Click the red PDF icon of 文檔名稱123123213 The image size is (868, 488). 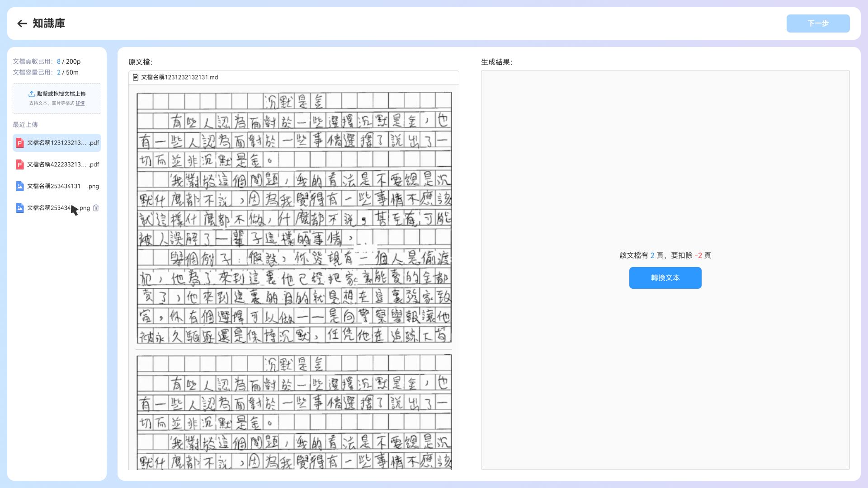point(20,143)
